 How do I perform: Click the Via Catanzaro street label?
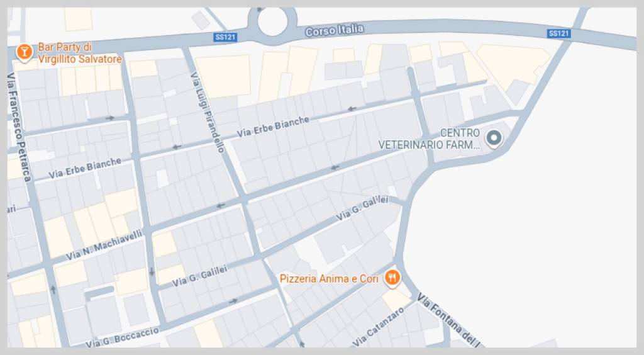[378, 327]
